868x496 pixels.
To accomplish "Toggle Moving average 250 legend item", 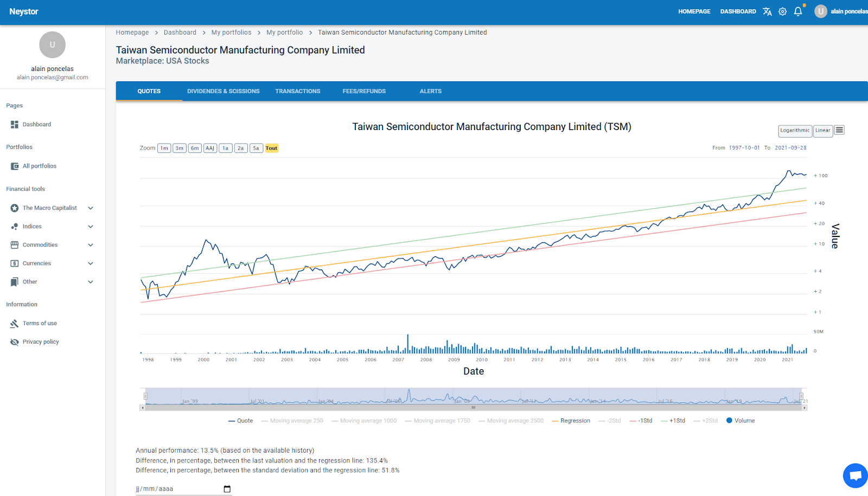I will pyautogui.click(x=292, y=421).
